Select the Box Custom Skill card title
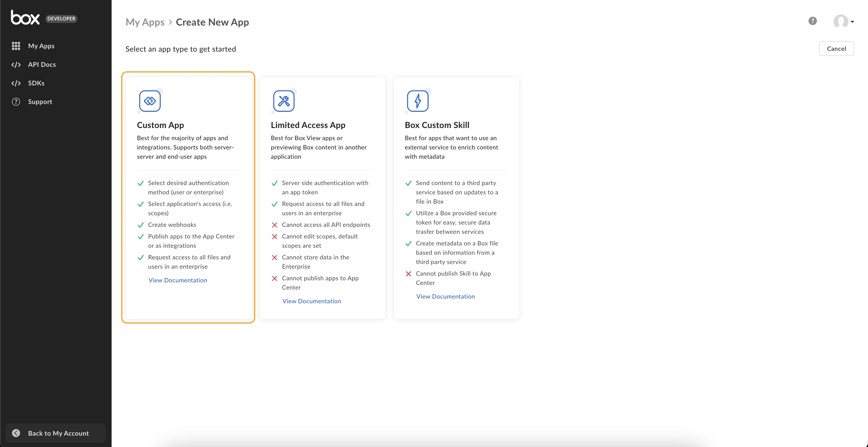 [x=437, y=125]
